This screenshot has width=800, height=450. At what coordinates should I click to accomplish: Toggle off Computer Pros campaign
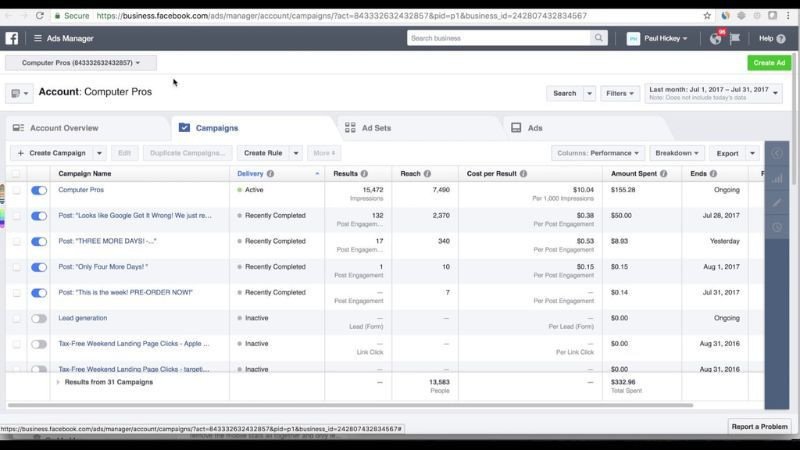[x=39, y=190]
